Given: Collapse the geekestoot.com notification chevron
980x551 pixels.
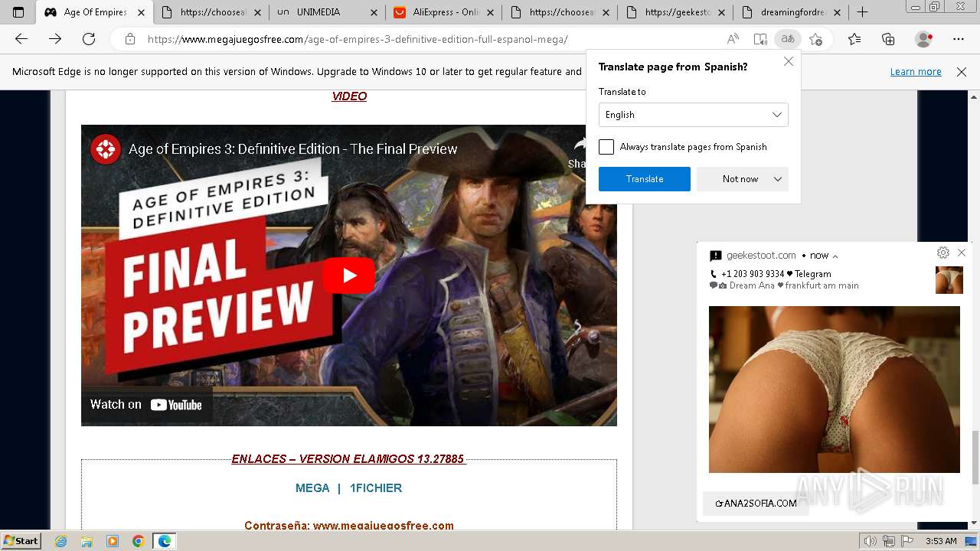Looking at the screenshot, I should (x=835, y=256).
